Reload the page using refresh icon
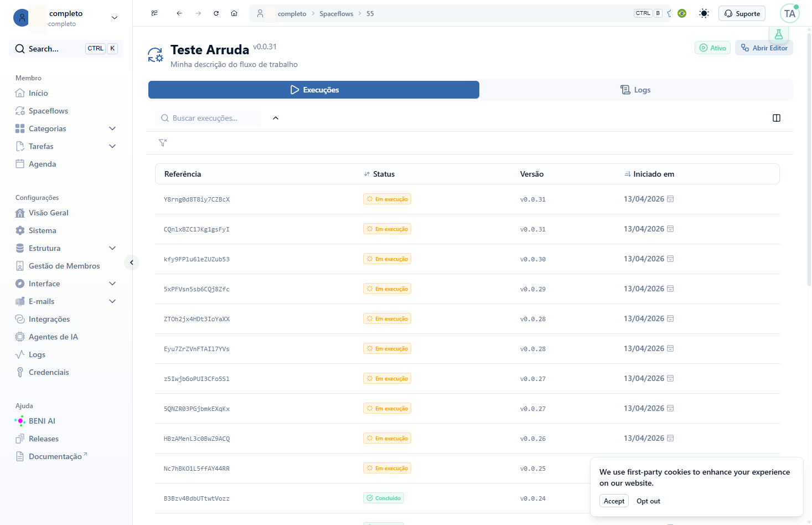 (216, 13)
